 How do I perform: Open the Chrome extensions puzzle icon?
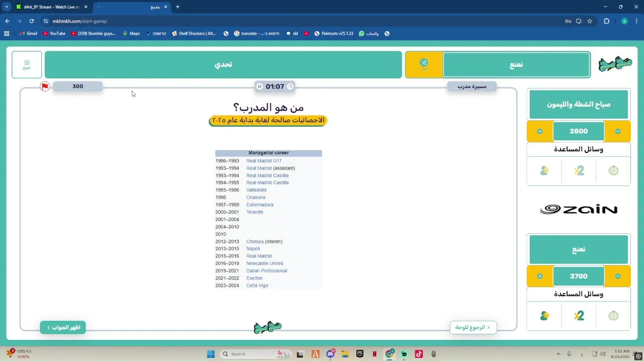click(x=606, y=21)
